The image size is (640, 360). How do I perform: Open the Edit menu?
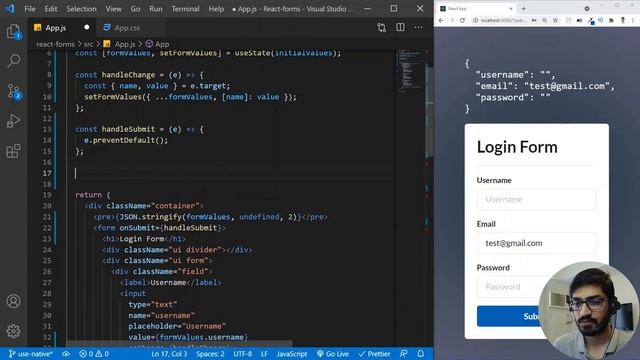tap(51, 9)
